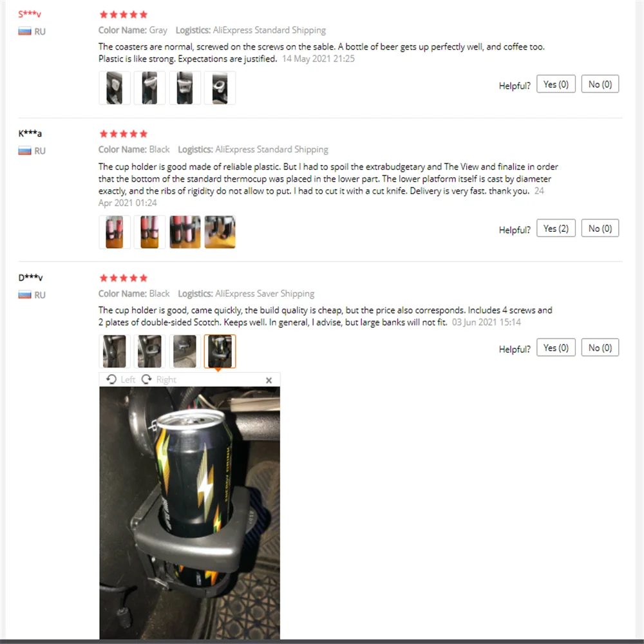Open fourth photo thumbnail in S***v's review
Viewport: 644px width, 644px height.
coord(220,88)
